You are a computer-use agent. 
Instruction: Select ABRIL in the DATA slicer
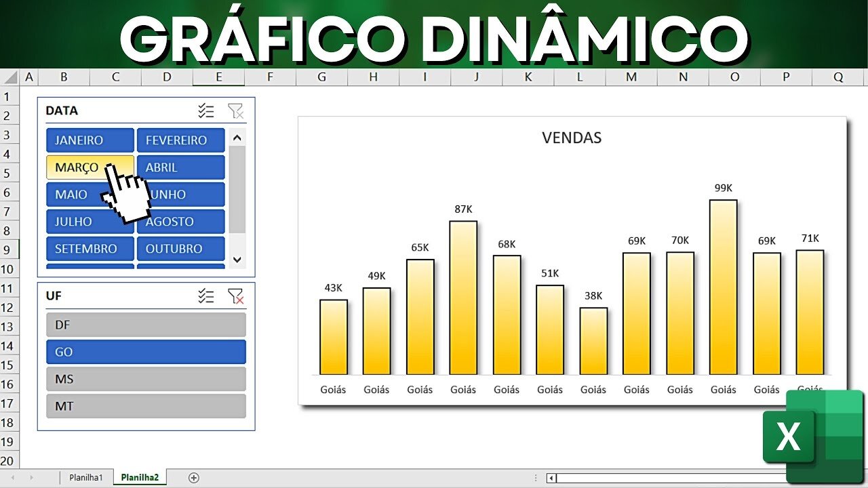click(180, 167)
